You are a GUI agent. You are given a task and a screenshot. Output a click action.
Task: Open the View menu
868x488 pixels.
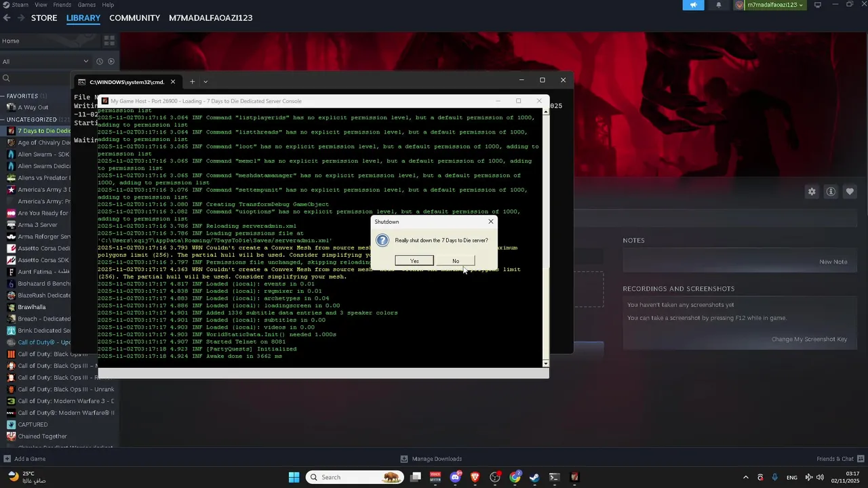tap(40, 5)
